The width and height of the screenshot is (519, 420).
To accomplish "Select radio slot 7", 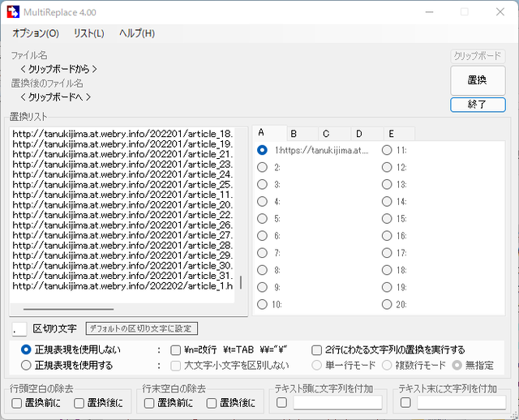I will [x=262, y=253].
